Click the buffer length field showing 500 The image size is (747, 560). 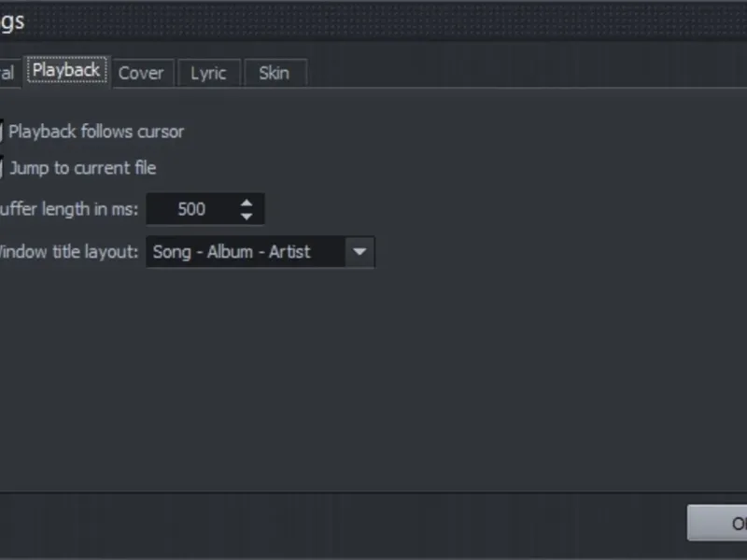(191, 209)
